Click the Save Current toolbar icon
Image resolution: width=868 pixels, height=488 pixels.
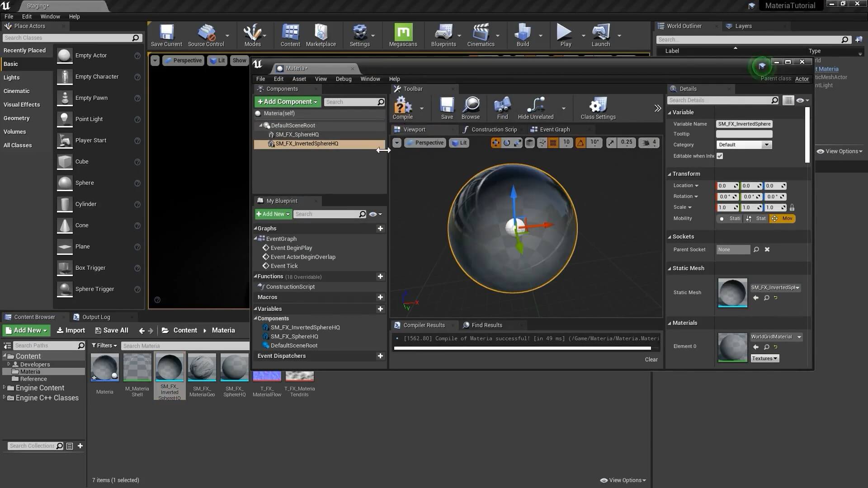tap(166, 35)
